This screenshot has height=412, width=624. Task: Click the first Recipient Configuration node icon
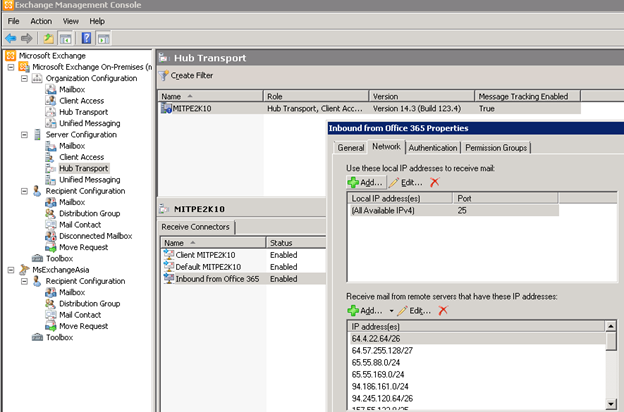pos(37,191)
